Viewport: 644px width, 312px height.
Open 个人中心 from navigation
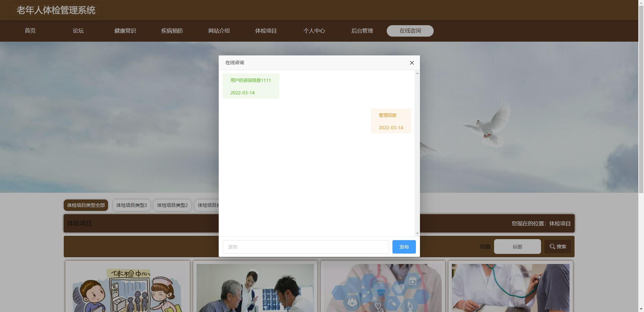point(314,31)
